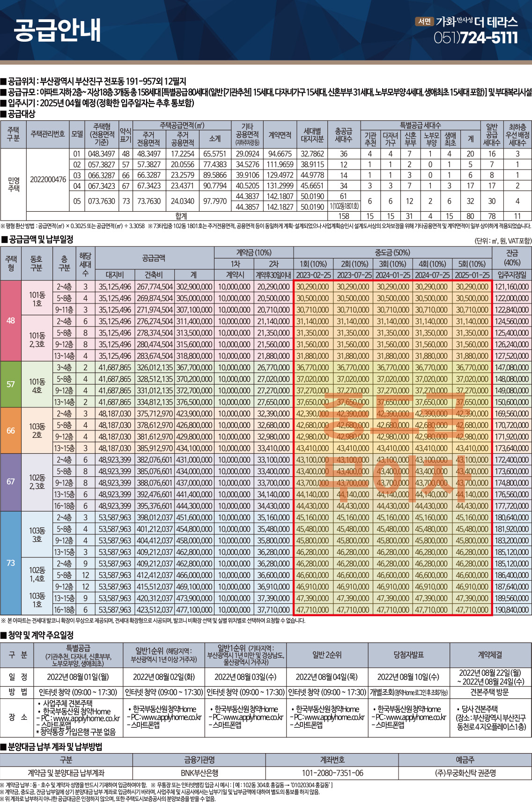Click the orange '66' 주택형 cell
532x806 pixels.
pos(11,430)
